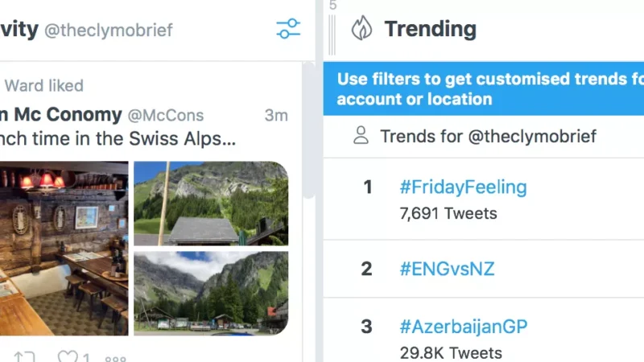Open the tweet's more options ellipsis
The height and width of the screenshot is (362, 644).
pos(115,358)
